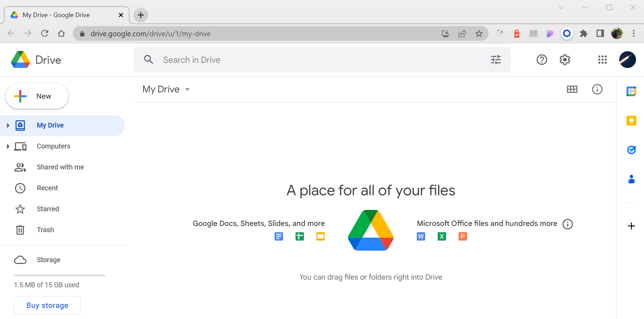Click the Buy storage button

coord(47,305)
